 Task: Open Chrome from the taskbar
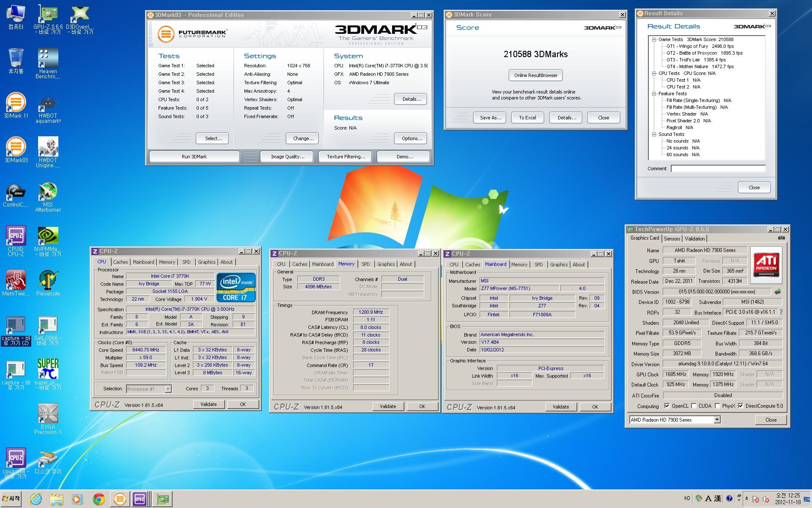click(x=99, y=499)
